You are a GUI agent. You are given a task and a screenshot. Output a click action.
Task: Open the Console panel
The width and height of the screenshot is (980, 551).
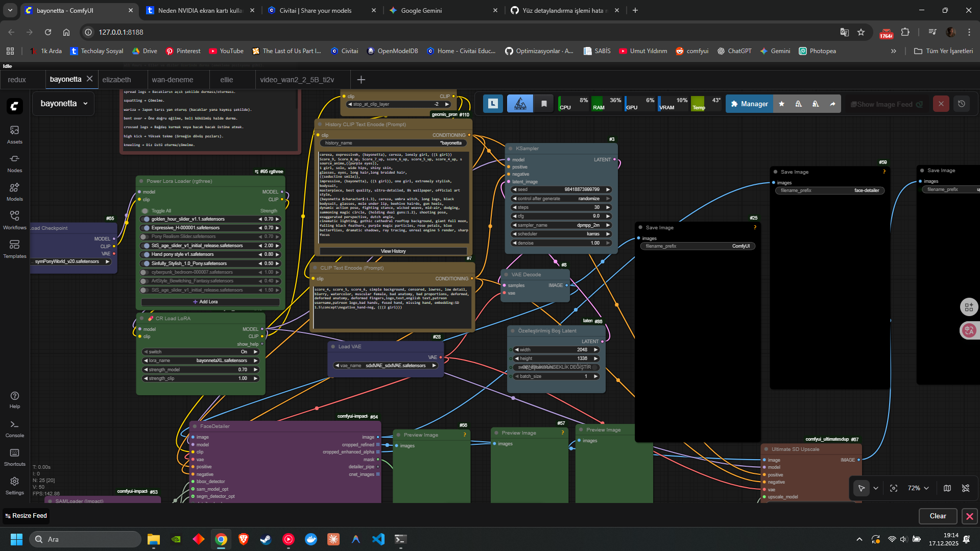[14, 429]
